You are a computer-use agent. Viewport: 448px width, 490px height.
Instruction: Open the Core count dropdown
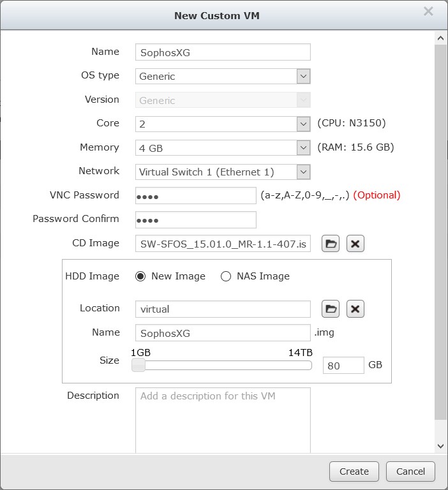[303, 124]
